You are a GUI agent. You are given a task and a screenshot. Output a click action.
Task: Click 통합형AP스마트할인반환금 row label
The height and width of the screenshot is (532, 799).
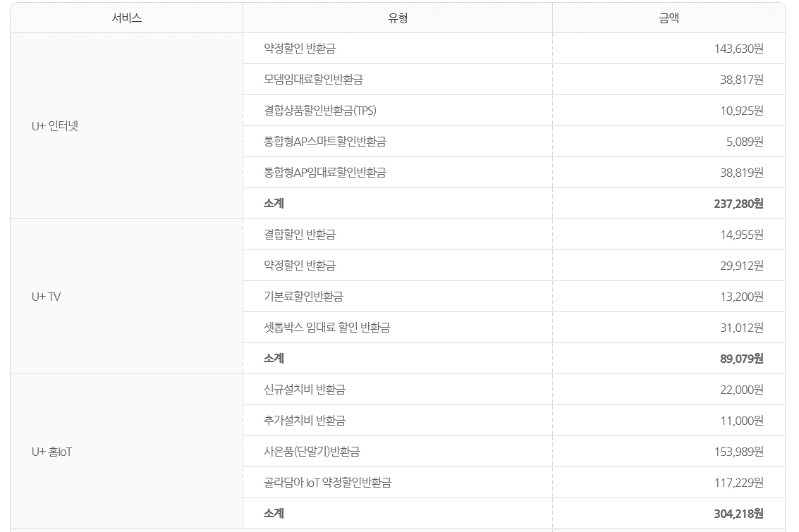coord(324,142)
